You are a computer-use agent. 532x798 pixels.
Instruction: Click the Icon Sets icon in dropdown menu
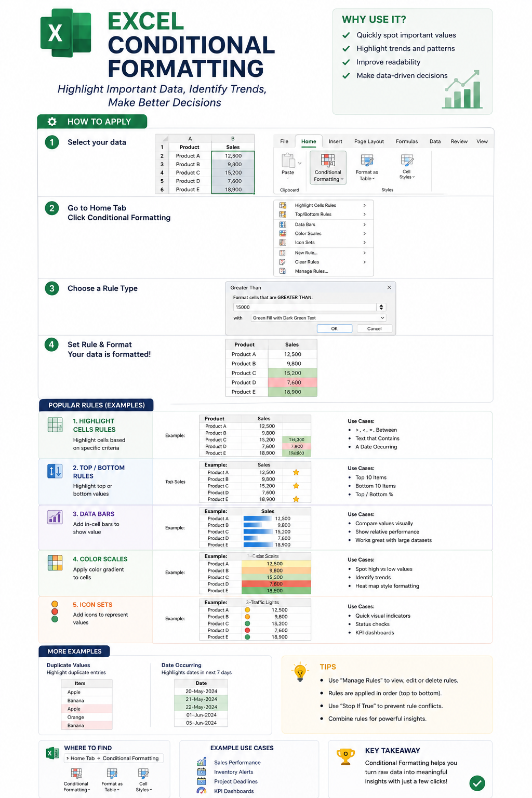(283, 242)
